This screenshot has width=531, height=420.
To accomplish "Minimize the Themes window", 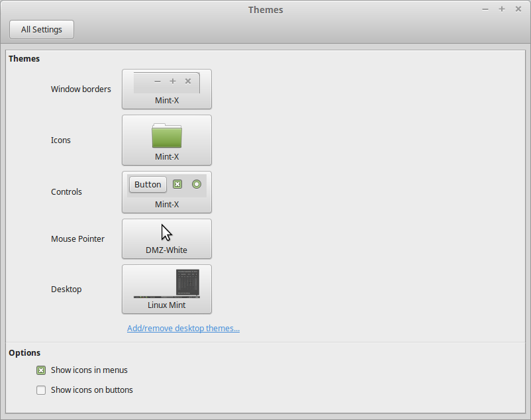I will (x=485, y=9).
